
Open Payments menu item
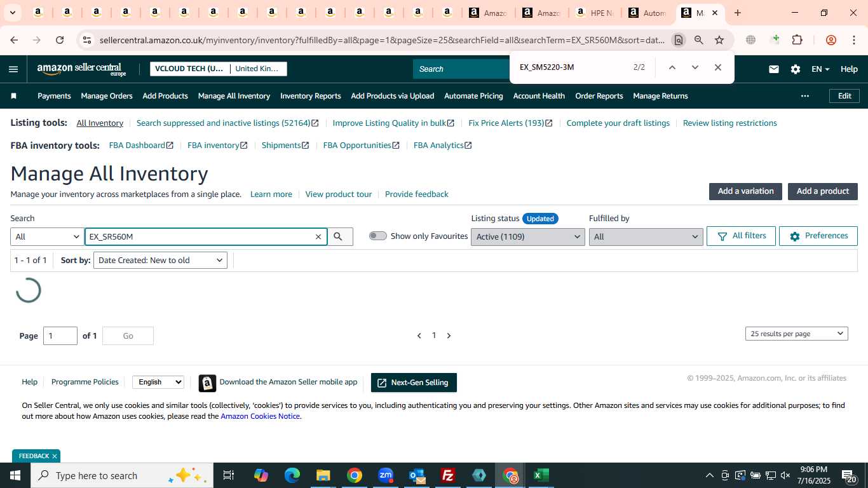click(54, 96)
